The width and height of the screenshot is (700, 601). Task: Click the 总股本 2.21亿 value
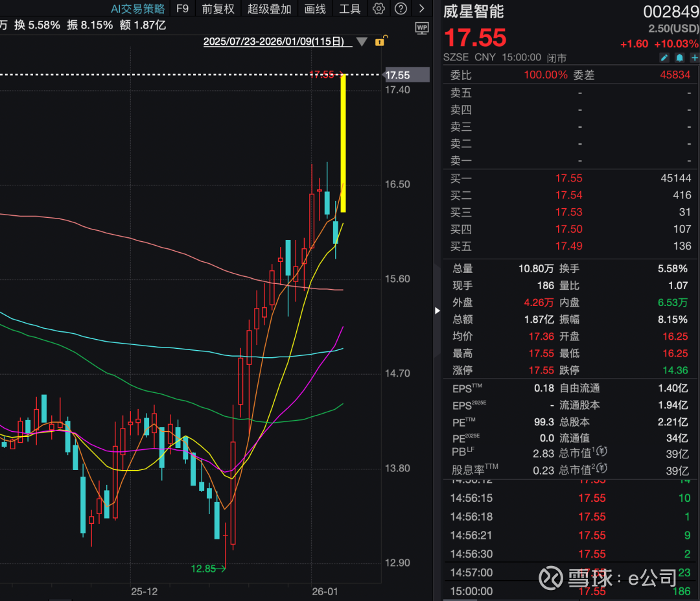click(x=673, y=423)
